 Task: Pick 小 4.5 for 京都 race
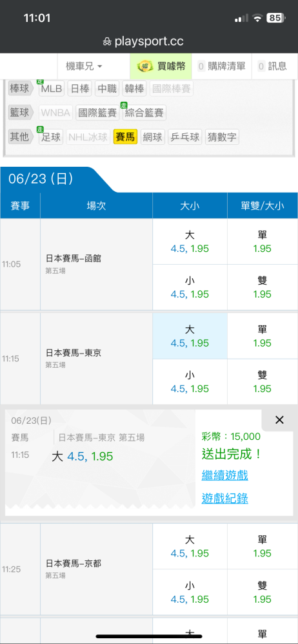(x=190, y=592)
